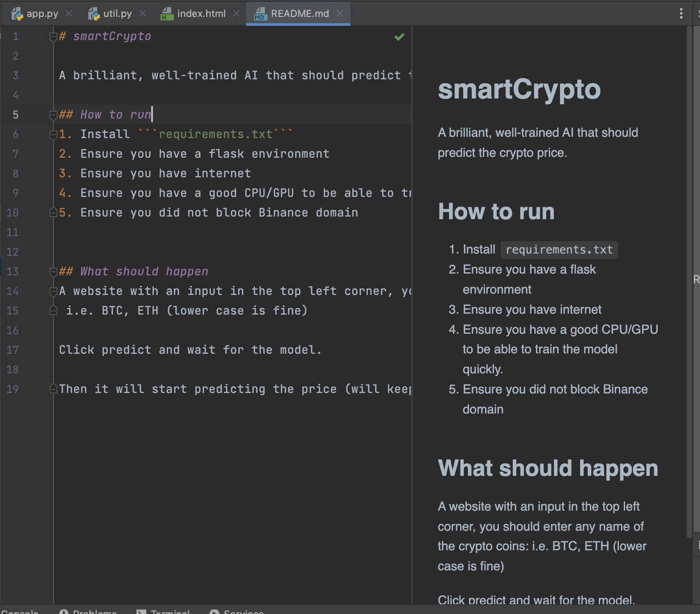Viewport: 700px width, 614px height.
Task: Click 'Ensure you have internet' source line
Action: (165, 174)
